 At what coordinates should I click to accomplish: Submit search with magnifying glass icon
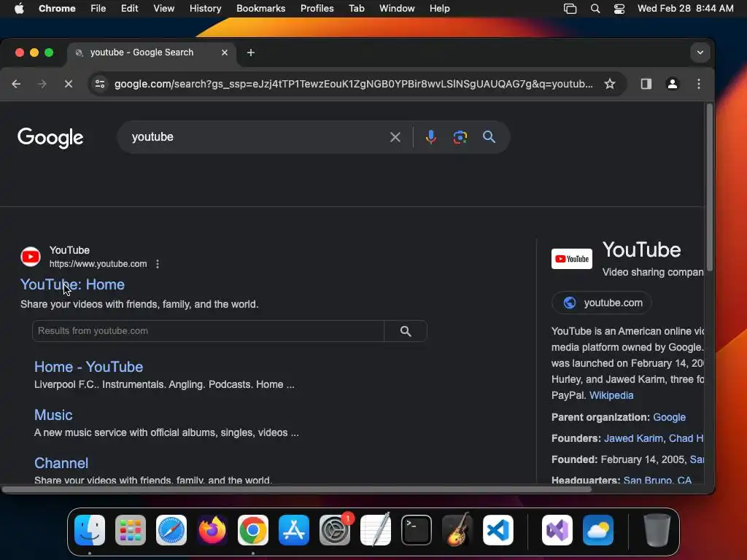(489, 137)
